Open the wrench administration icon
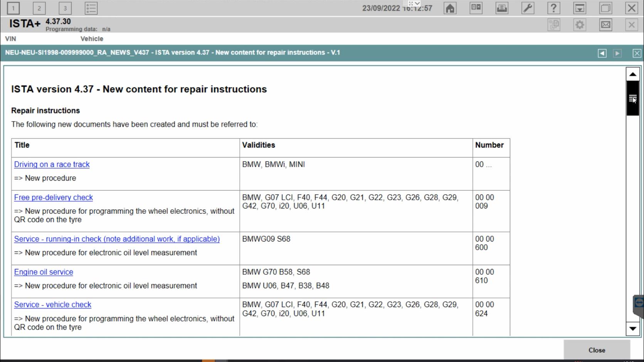The image size is (644, 362). pyautogui.click(x=528, y=8)
